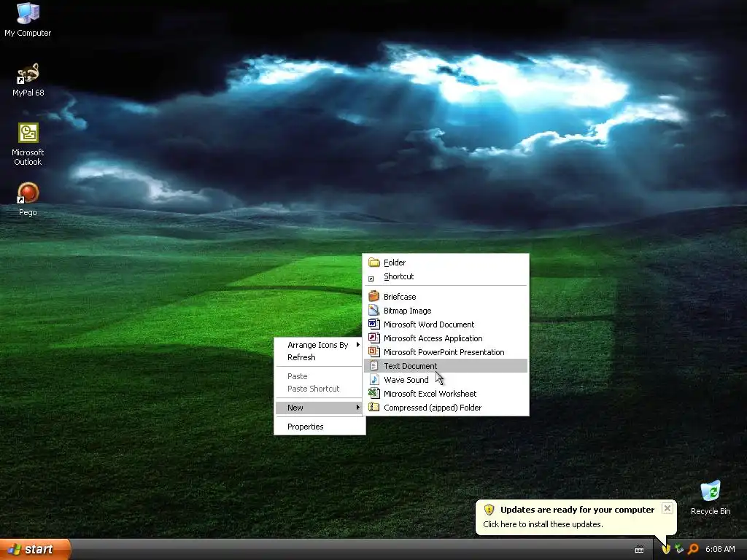This screenshot has height=560, width=747.
Task: Select the MyPal 68 desktop shortcut
Action: point(28,79)
